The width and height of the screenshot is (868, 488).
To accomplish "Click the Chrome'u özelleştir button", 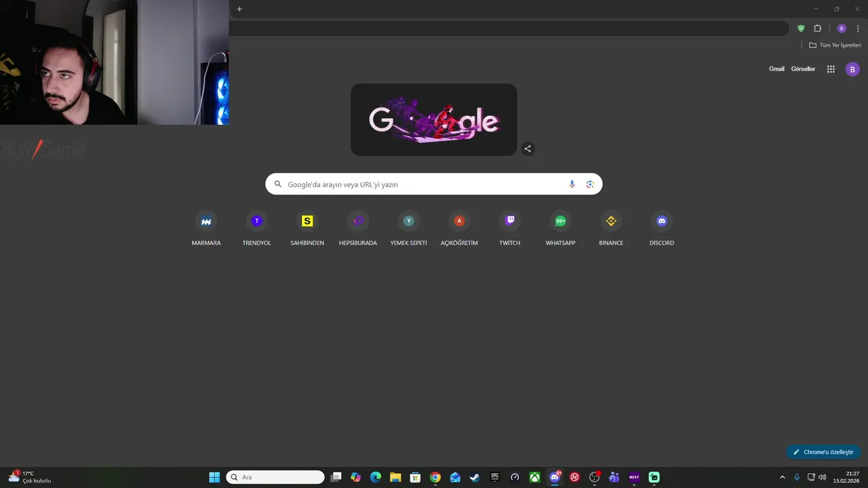I will coord(823,452).
